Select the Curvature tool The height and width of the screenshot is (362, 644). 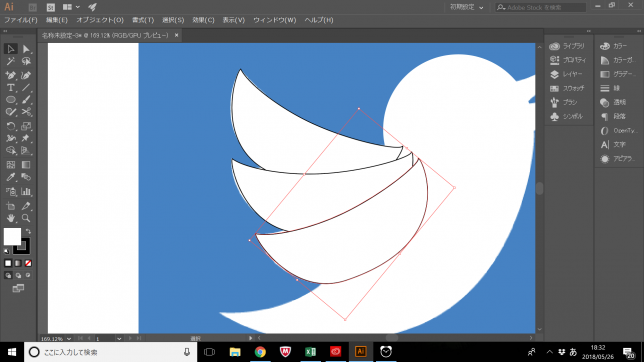tap(26, 75)
